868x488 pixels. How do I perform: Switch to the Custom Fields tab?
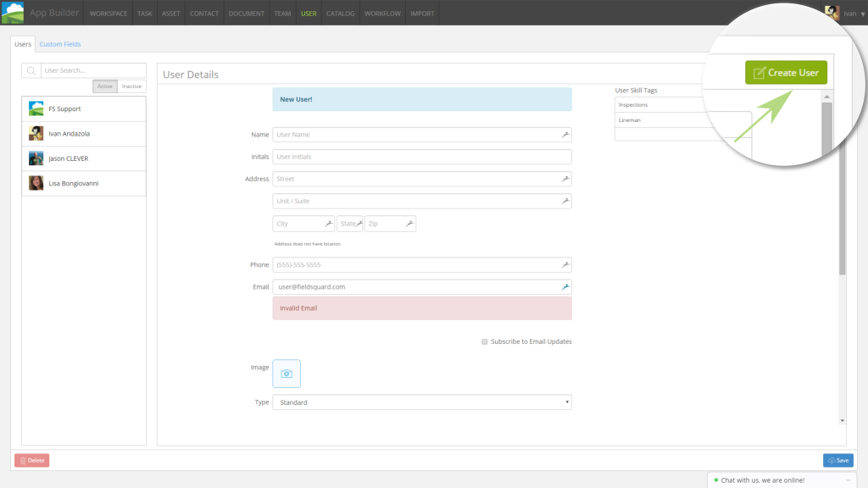tap(59, 43)
